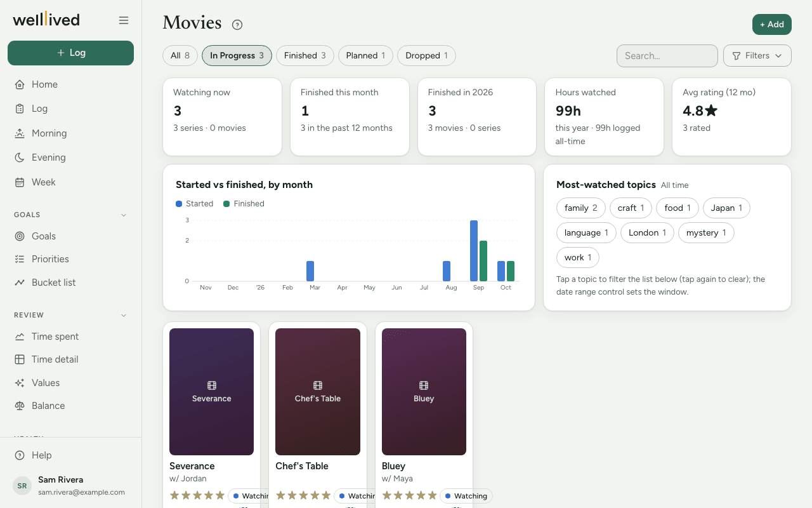The height and width of the screenshot is (508, 812).
Task: Click the Watching status badge on Bluey
Action: point(466,496)
